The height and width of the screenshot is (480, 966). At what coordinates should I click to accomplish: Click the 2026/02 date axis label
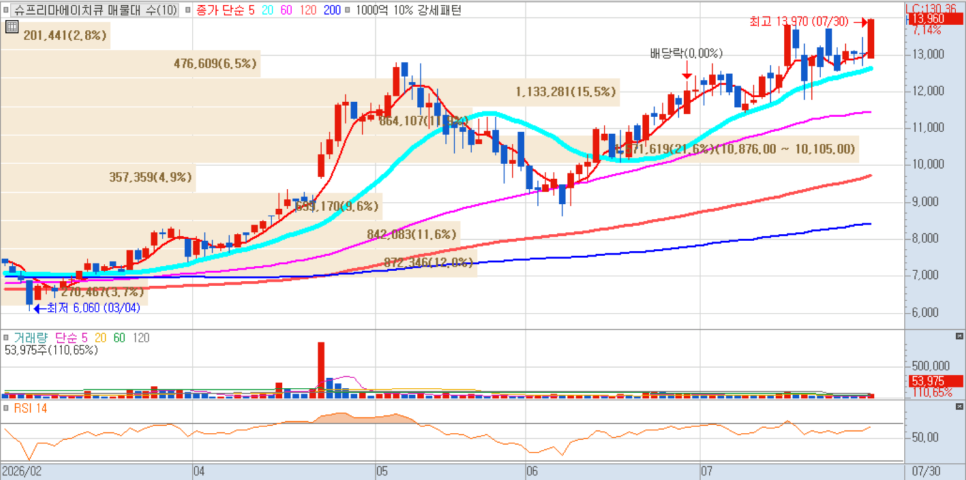pos(22,471)
